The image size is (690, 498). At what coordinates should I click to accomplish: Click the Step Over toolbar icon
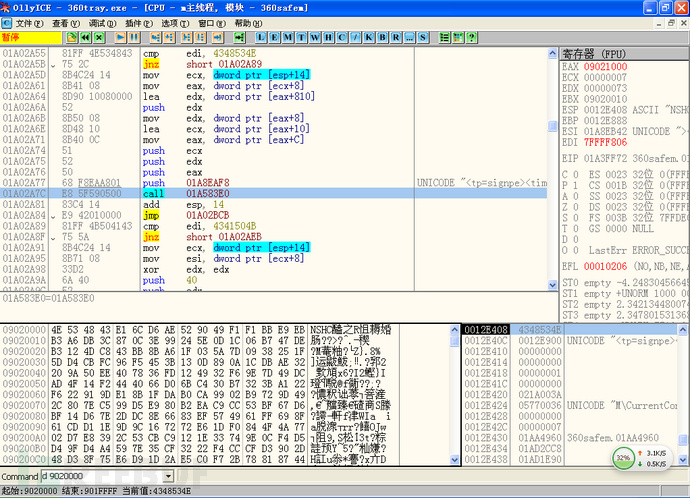coord(169,37)
